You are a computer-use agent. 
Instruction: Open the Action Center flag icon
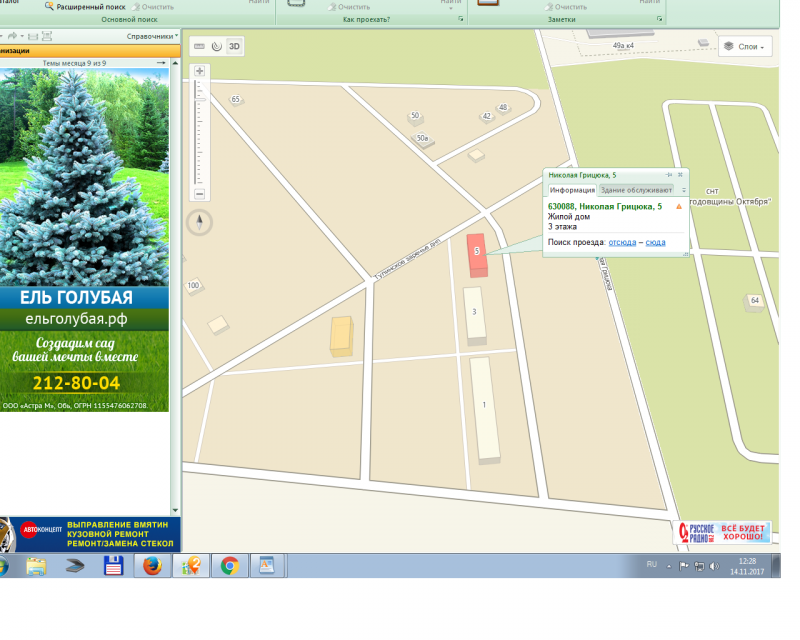pos(684,566)
